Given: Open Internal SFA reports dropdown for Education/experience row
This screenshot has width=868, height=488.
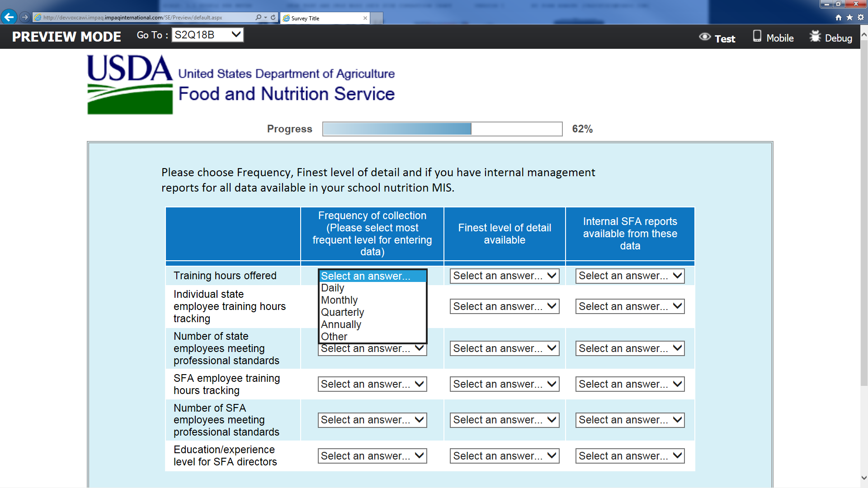Looking at the screenshot, I should (630, 456).
